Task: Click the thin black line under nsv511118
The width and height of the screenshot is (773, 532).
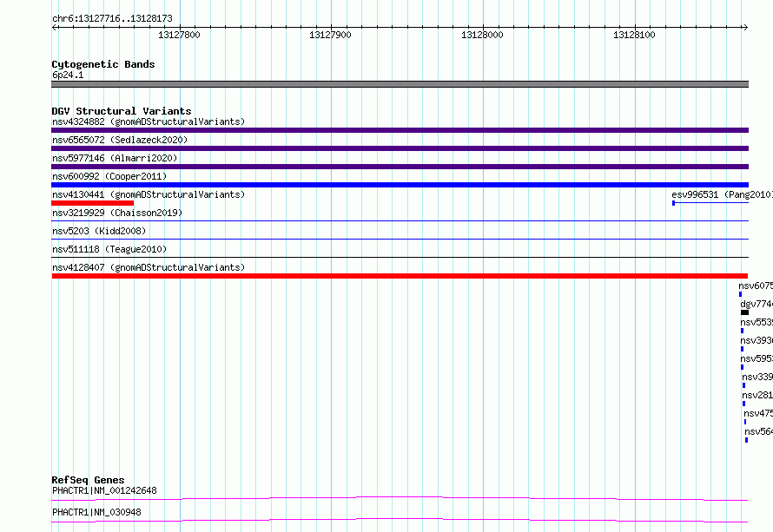Action: [400, 258]
